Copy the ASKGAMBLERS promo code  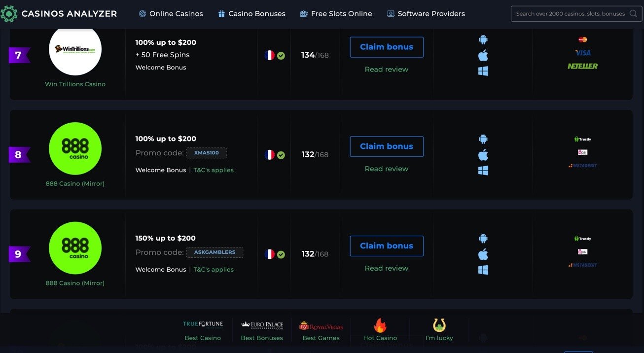215,252
